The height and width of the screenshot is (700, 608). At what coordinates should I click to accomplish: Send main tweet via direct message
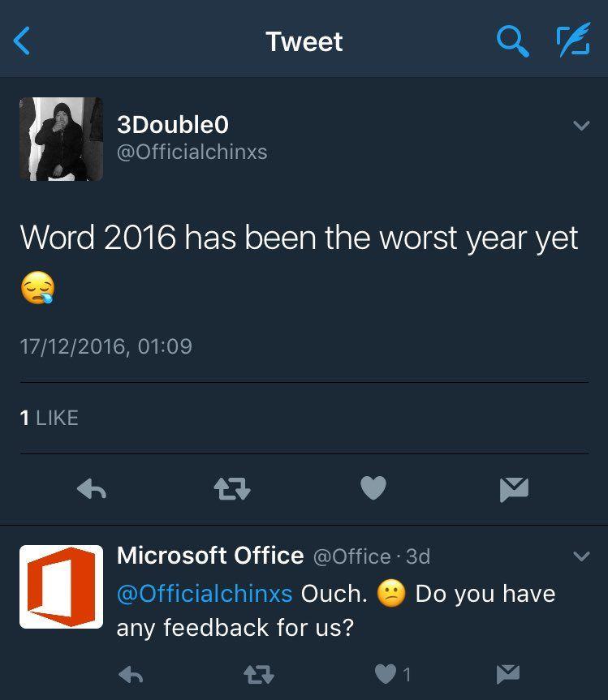pos(514,488)
